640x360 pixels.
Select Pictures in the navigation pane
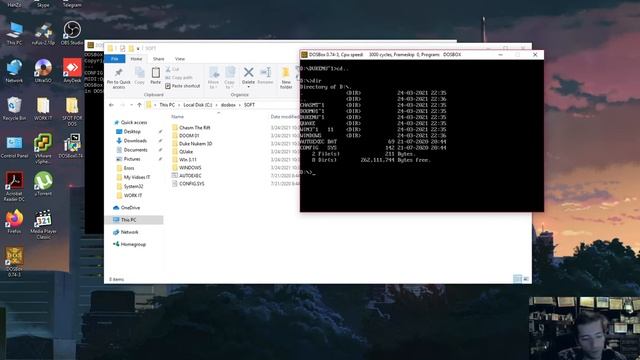(x=132, y=159)
